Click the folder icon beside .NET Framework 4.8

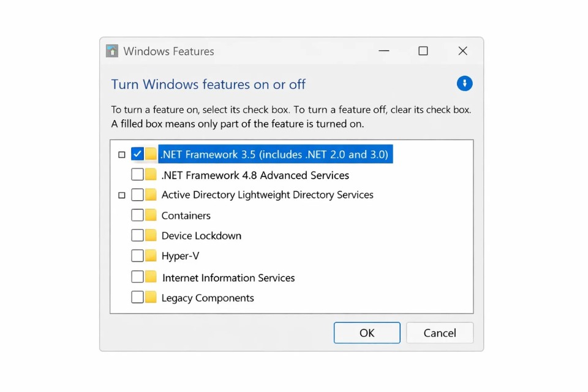149,175
